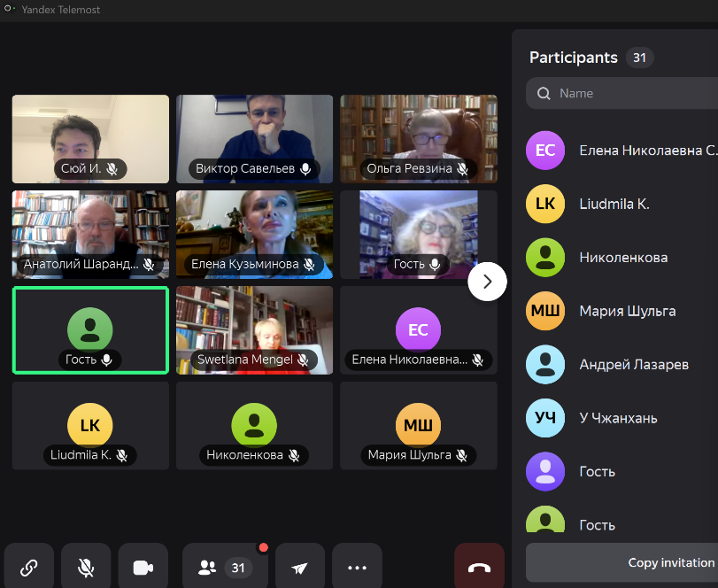This screenshot has width=718, height=588.
Task: Go to next page of video tiles
Action: pyautogui.click(x=487, y=282)
